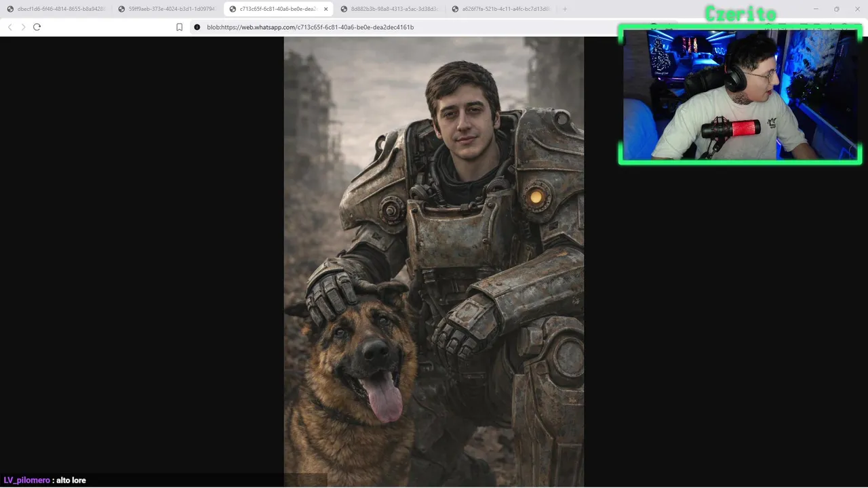Go back to the previous page
Viewport: 868px width, 488px height.
click(x=9, y=27)
